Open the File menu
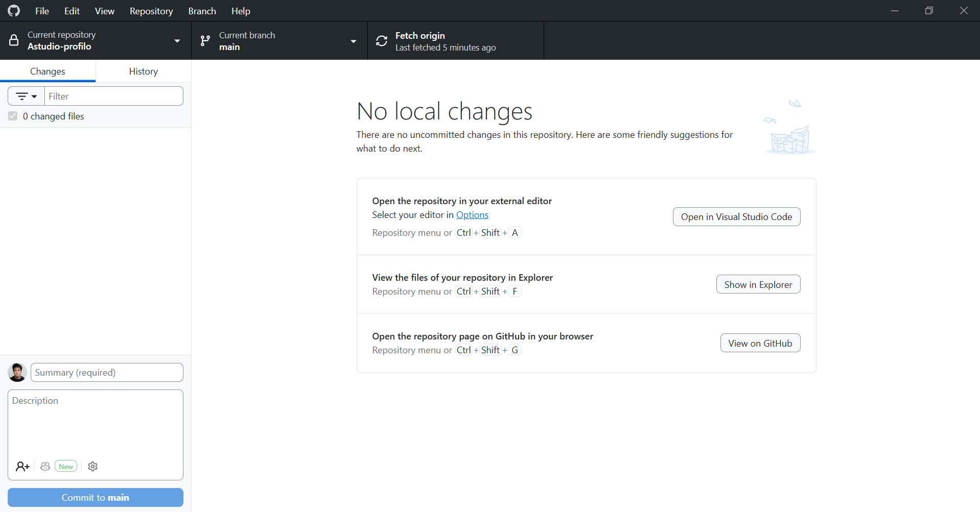Viewport: 980px width, 512px height. pos(42,11)
